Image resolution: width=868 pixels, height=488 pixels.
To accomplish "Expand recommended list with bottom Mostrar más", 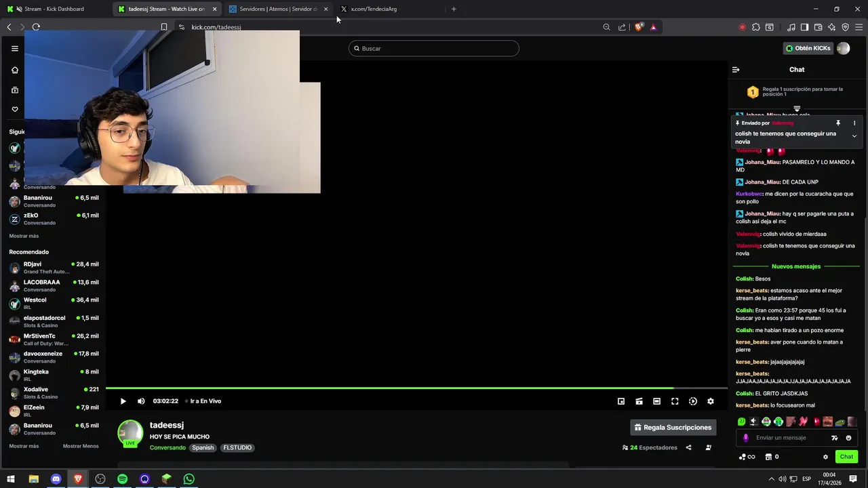I will point(24,446).
